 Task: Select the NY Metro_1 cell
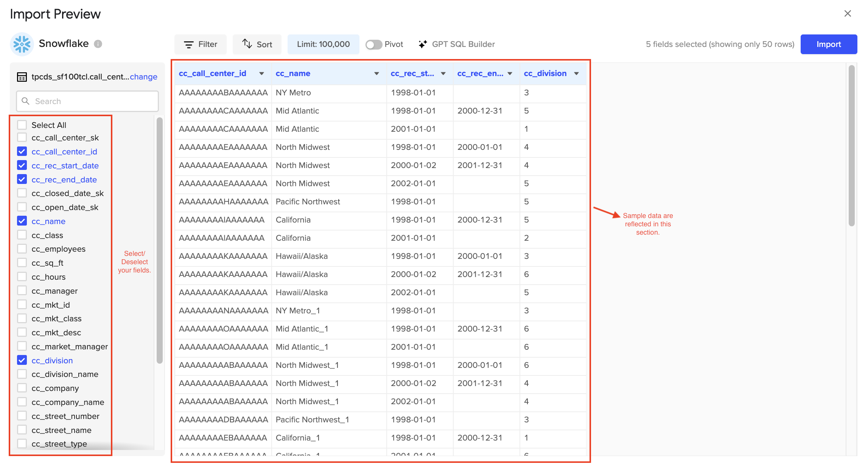point(328,311)
